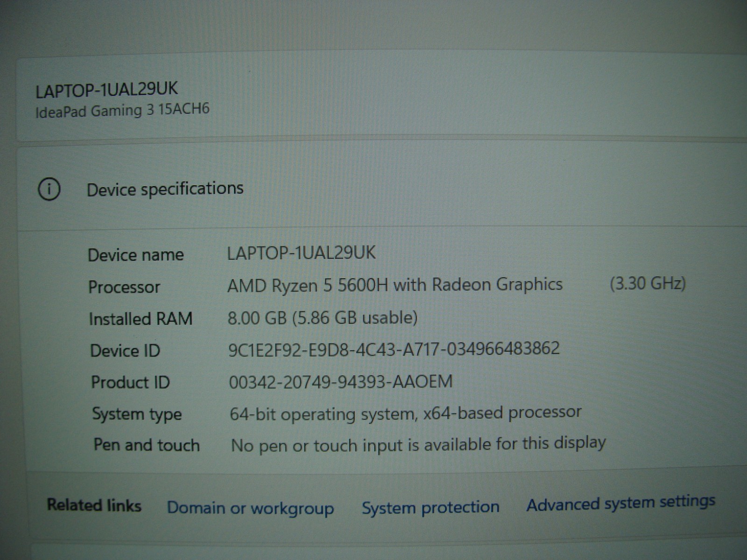Select the device name value LAPTOP-1UAL29UK

[301, 253]
